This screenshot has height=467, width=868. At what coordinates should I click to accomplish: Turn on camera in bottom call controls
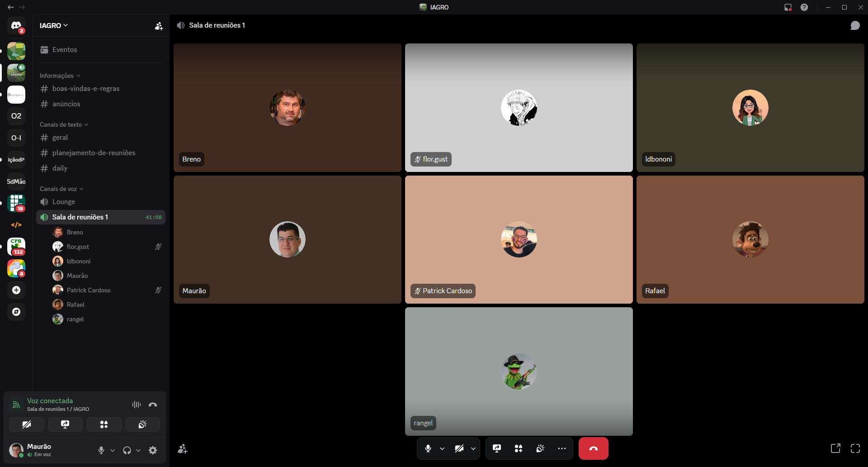459,448
